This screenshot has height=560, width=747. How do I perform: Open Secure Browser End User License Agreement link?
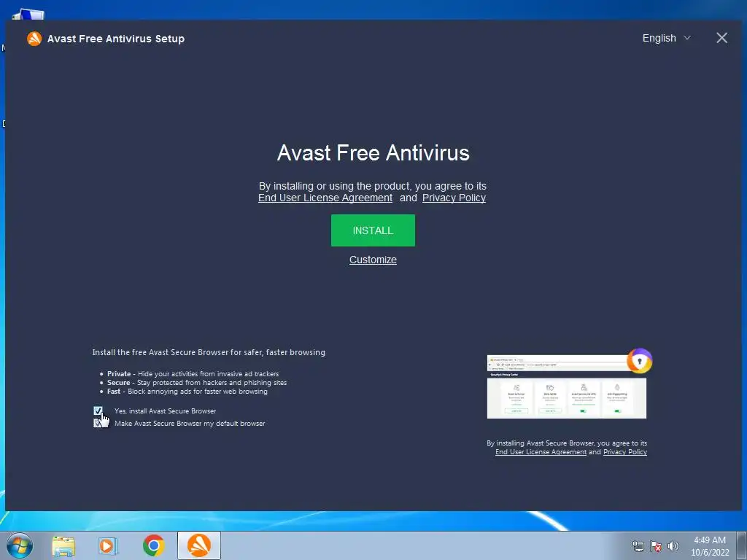[541, 452]
